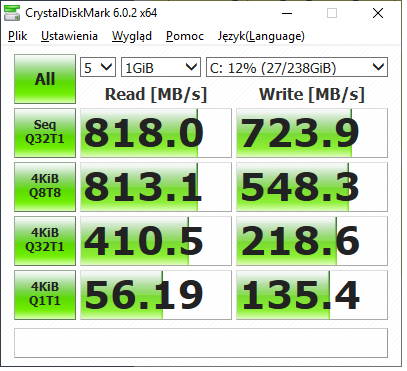Start the Seq Q32T1 test
The image size is (407, 371).
coord(45,133)
